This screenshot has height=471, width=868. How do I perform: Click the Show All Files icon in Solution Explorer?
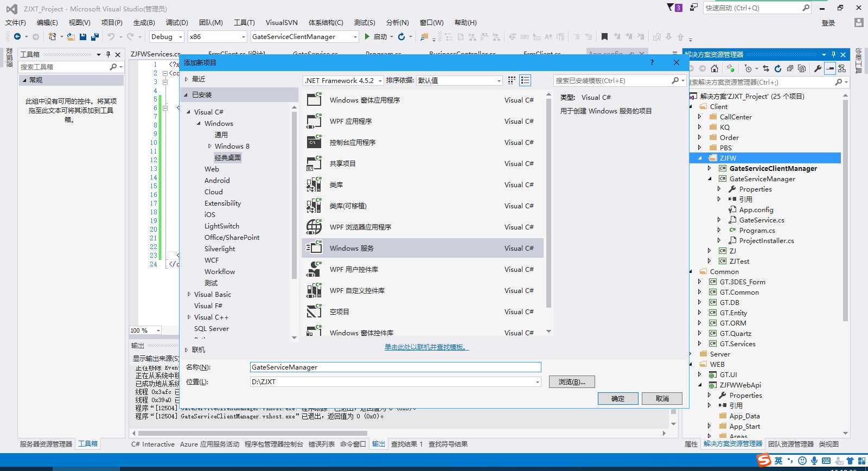click(802, 68)
